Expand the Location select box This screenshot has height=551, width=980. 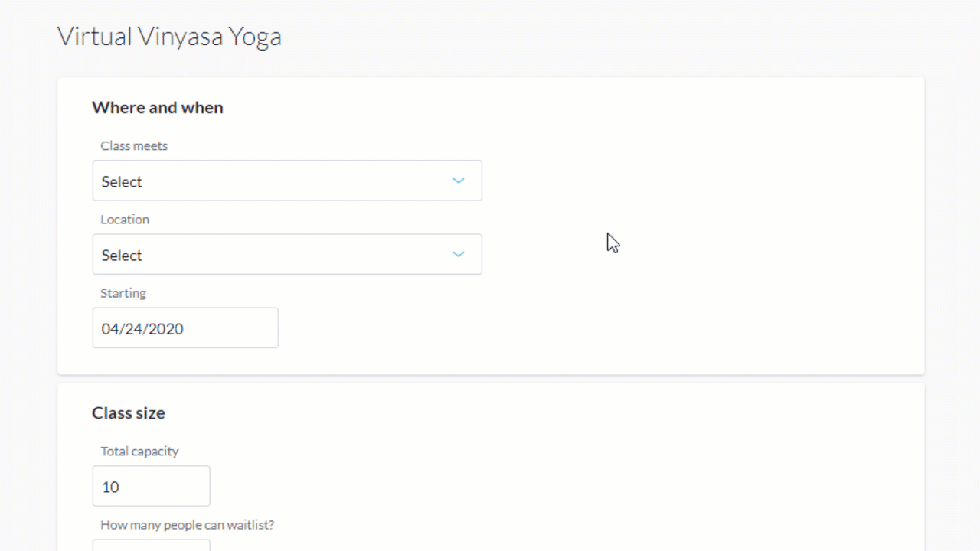(x=287, y=254)
